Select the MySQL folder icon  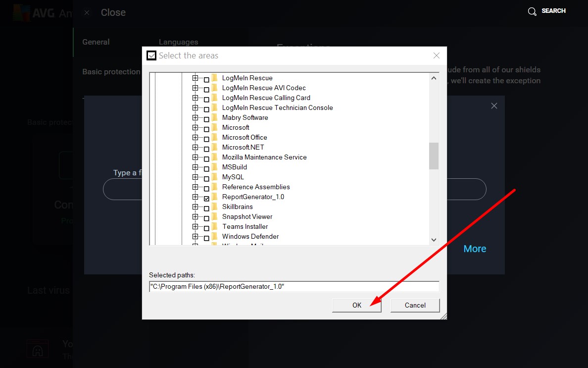(214, 177)
